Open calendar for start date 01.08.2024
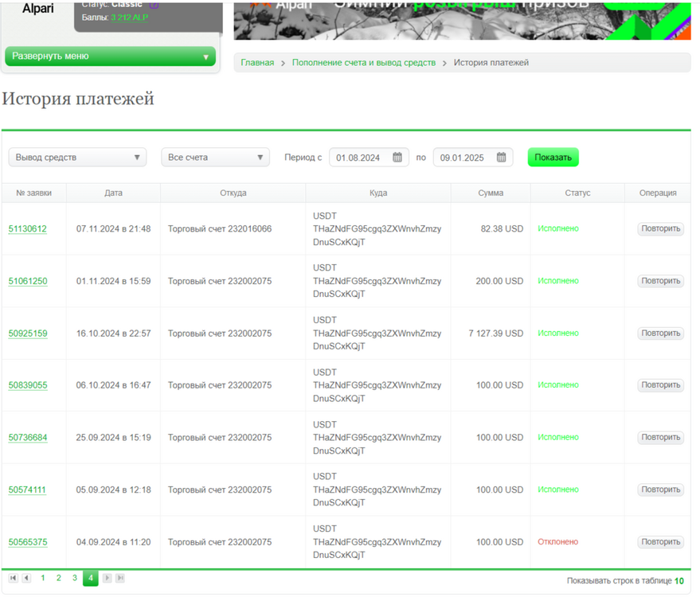The width and height of the screenshot is (700, 597). click(x=397, y=158)
